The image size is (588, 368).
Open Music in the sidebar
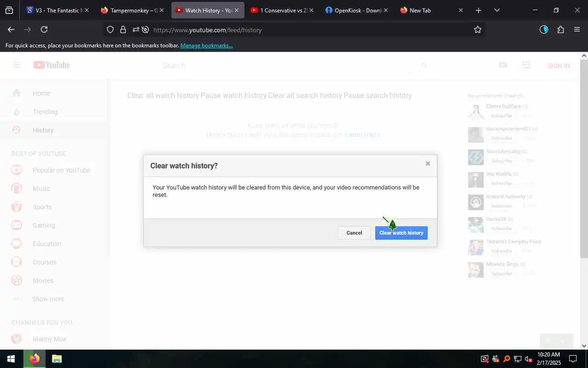click(x=54, y=189)
